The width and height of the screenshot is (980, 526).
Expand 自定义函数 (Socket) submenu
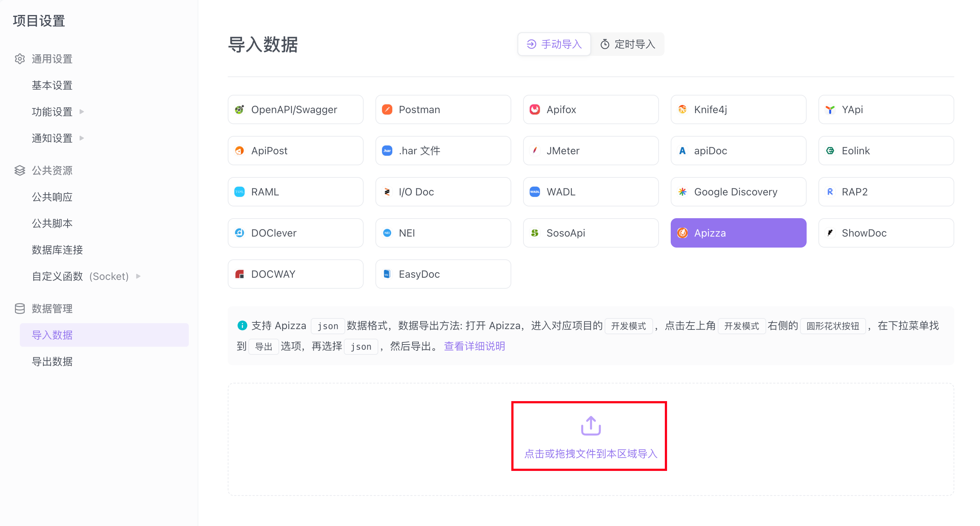click(138, 276)
